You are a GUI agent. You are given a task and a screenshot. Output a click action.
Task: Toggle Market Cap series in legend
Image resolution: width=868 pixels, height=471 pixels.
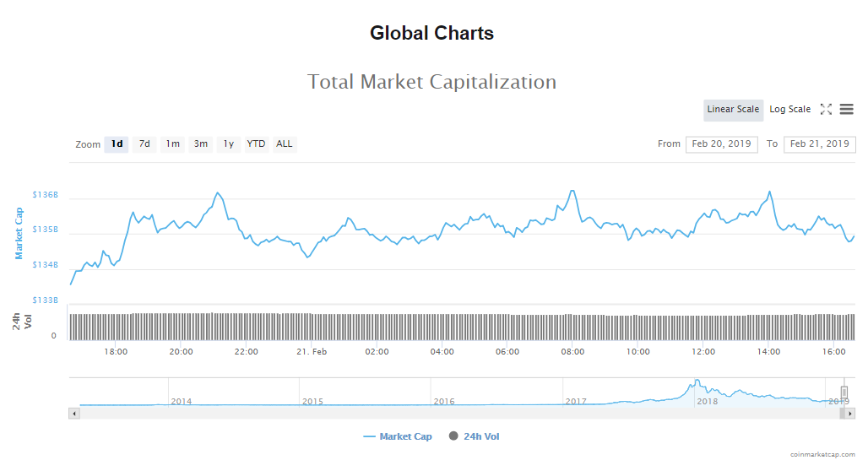coord(398,436)
